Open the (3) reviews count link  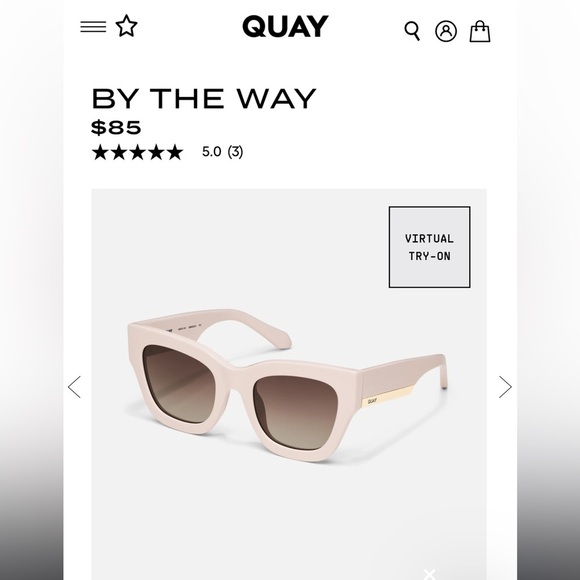coord(235,152)
